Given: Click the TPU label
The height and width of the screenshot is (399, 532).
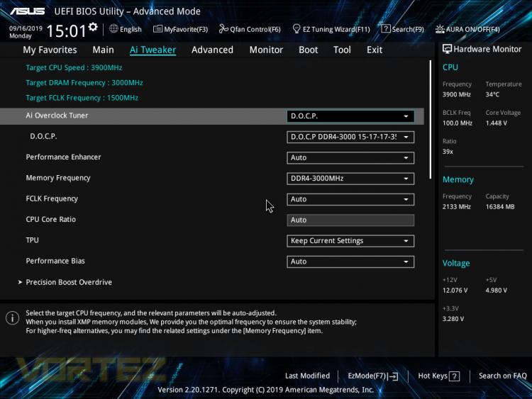Looking at the screenshot, I should pos(32,240).
